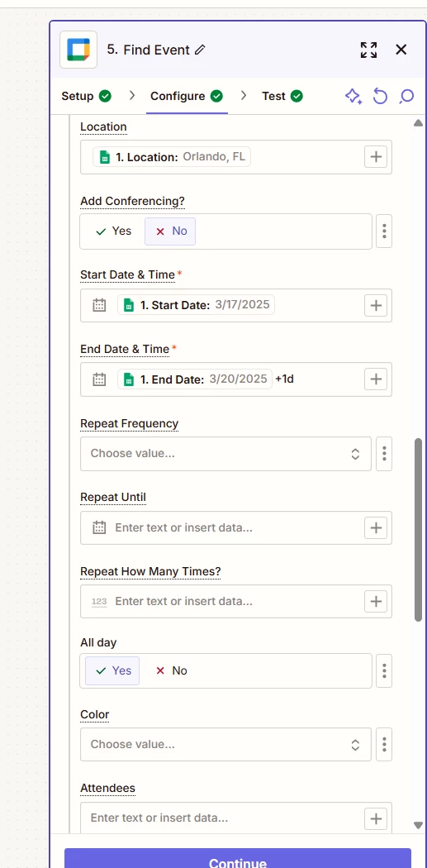Screen dimensions: 427x868
Task: Select No for All day
Action: 172,670
